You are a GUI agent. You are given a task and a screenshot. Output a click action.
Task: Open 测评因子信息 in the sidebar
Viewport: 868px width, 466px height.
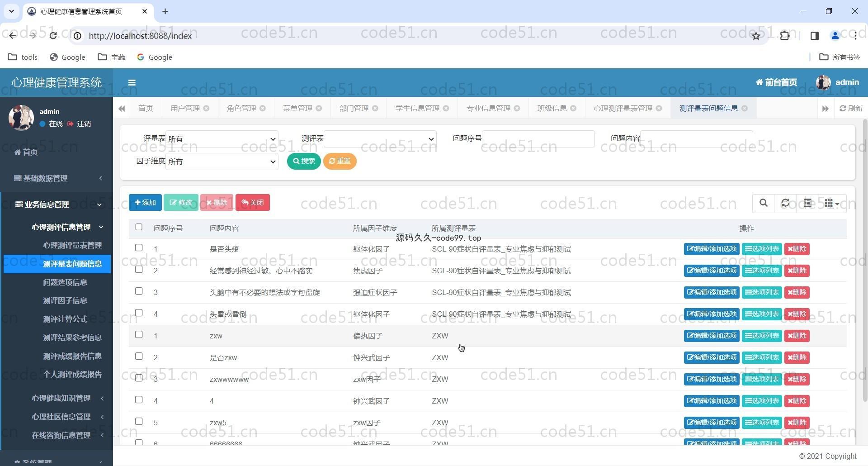pyautogui.click(x=65, y=300)
